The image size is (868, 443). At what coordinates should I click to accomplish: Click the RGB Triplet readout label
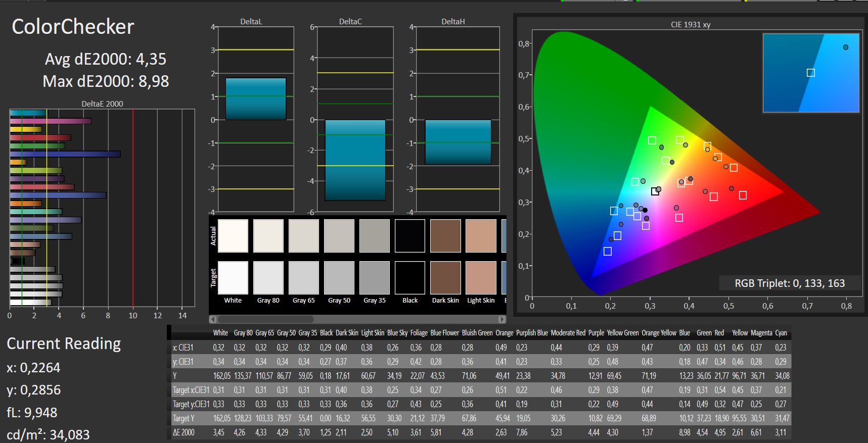790,283
